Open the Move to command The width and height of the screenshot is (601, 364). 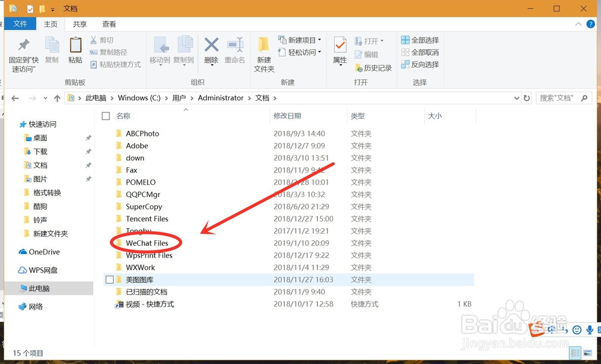point(160,50)
